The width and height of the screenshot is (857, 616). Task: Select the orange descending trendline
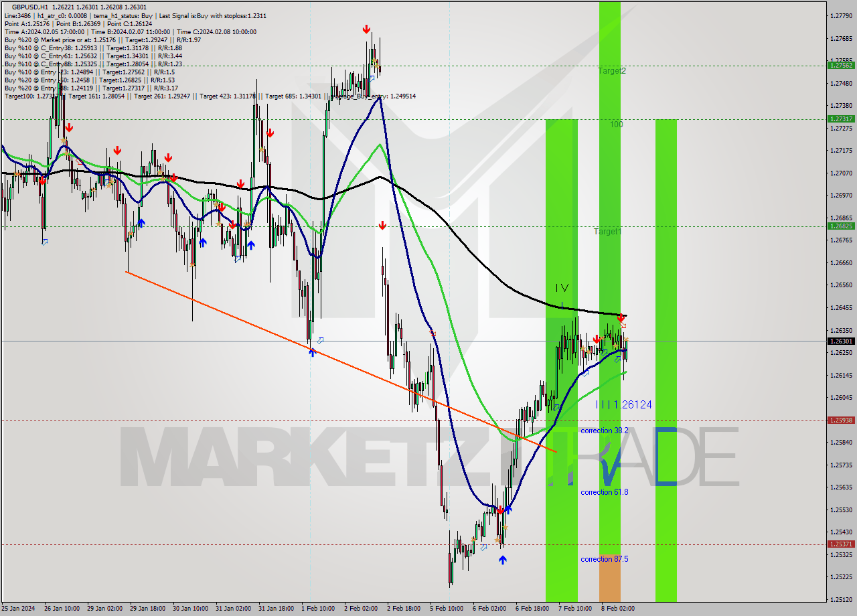click(x=341, y=362)
